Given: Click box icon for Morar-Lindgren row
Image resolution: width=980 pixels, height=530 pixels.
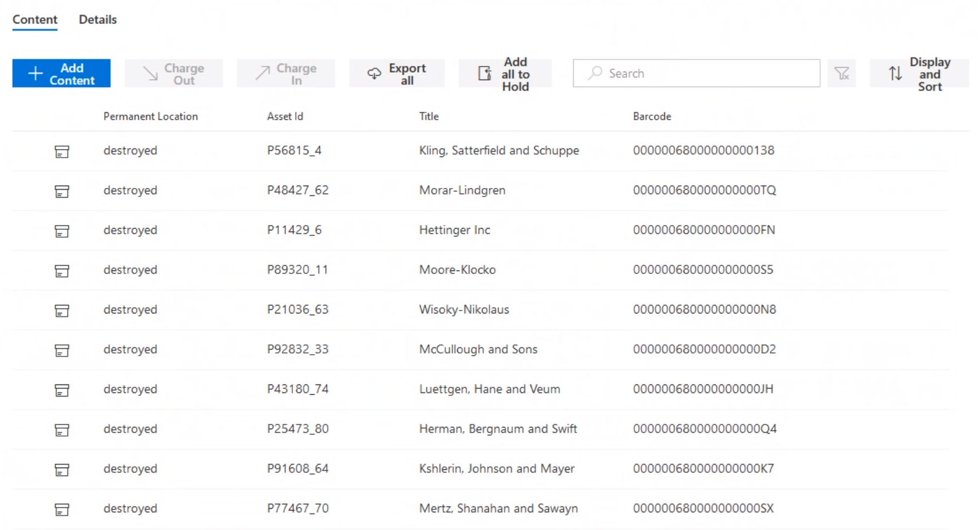Looking at the screenshot, I should (62, 191).
